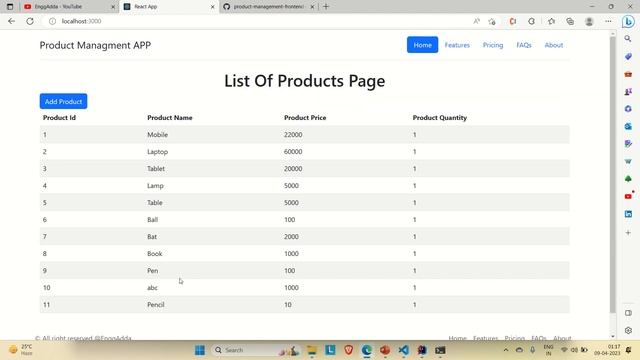The image size is (640, 360).
Task: Close the EnggAdda YouTube tab
Action: (113, 7)
